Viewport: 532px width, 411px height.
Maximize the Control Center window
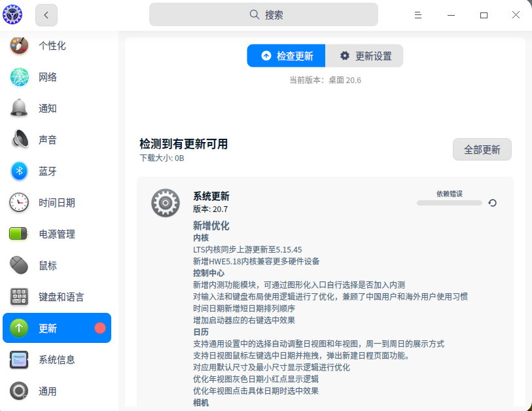pos(484,15)
